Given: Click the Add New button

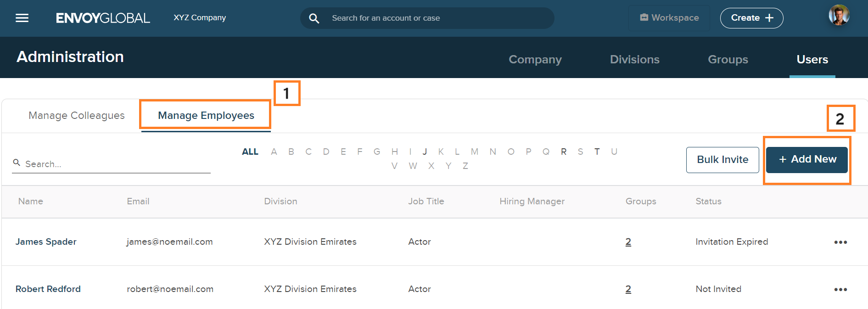Looking at the screenshot, I should pyautogui.click(x=806, y=159).
